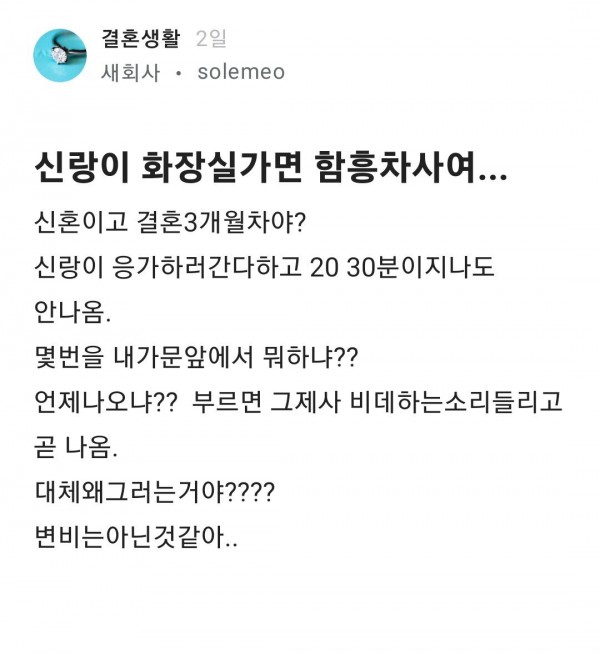Click the line 안나옴.

pyautogui.click(x=73, y=312)
